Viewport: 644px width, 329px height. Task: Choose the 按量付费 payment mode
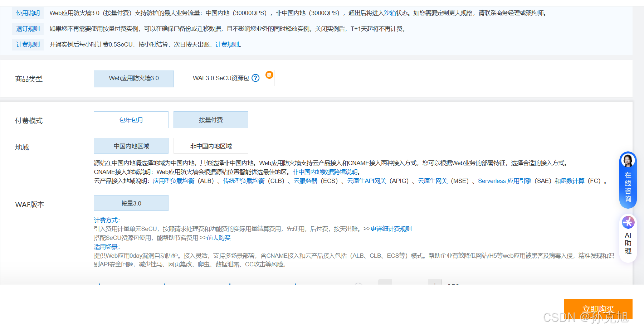[211, 120]
